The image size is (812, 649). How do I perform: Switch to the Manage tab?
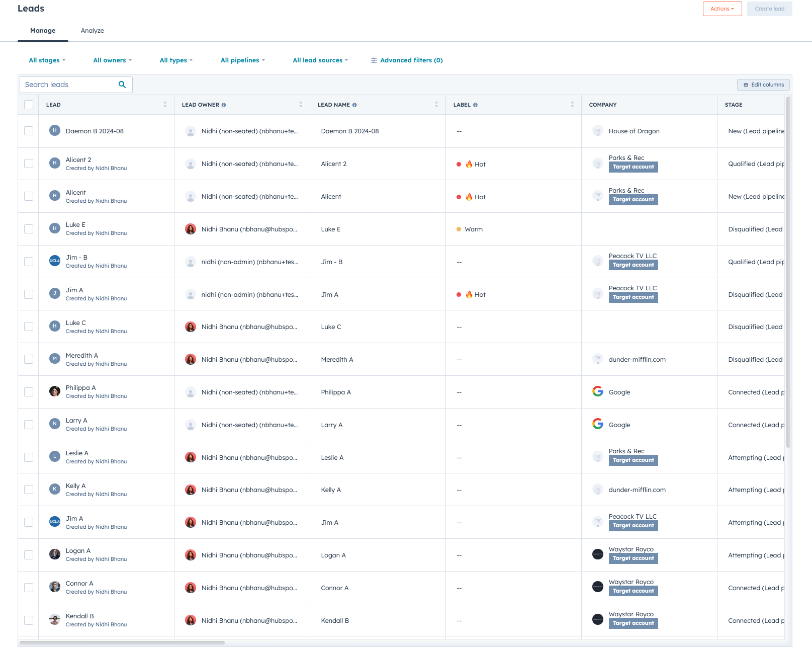pyautogui.click(x=43, y=31)
